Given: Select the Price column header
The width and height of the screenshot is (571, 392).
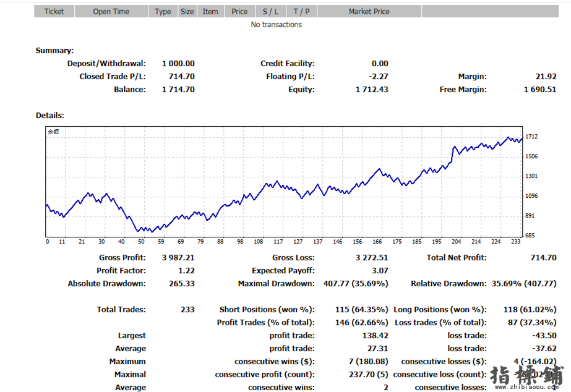Looking at the screenshot, I should coord(239,11).
